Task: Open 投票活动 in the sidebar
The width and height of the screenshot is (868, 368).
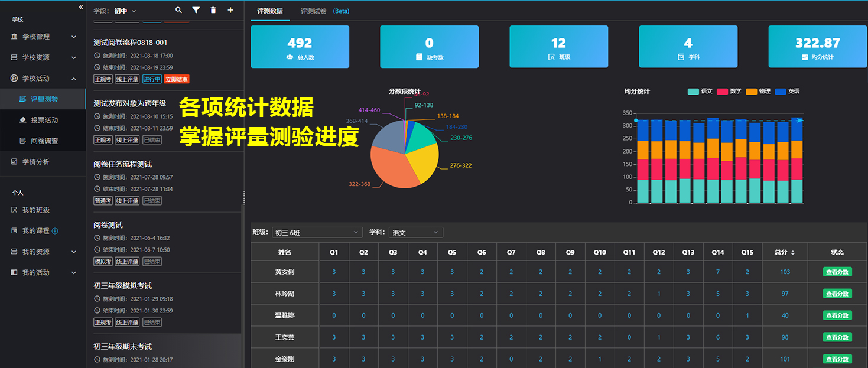Action: (44, 120)
